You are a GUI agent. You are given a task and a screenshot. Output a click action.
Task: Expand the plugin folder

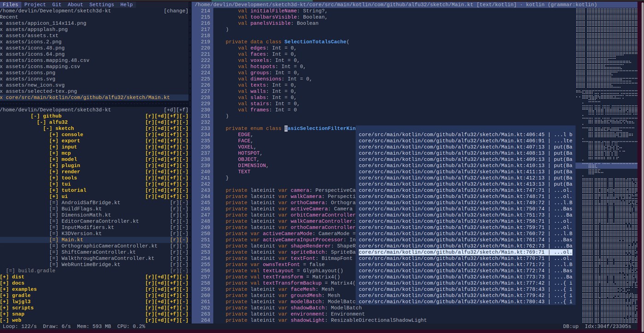click(54, 166)
